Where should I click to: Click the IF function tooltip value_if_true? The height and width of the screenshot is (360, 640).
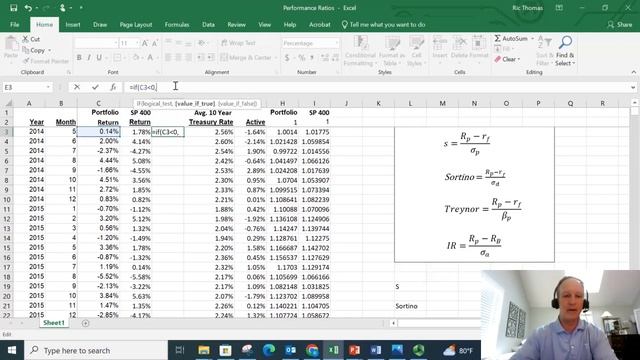tap(195, 104)
